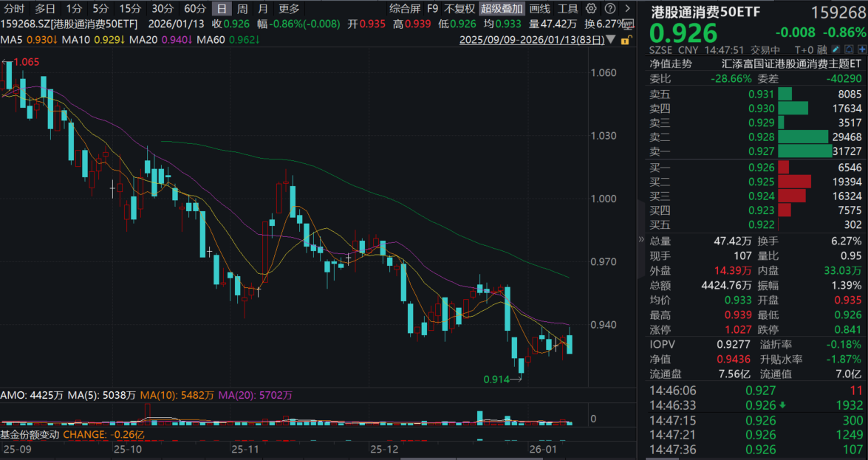This screenshot has width=868, height=460.
Task: Click the arrow icon left of 1.065
Action: click(x=4, y=62)
